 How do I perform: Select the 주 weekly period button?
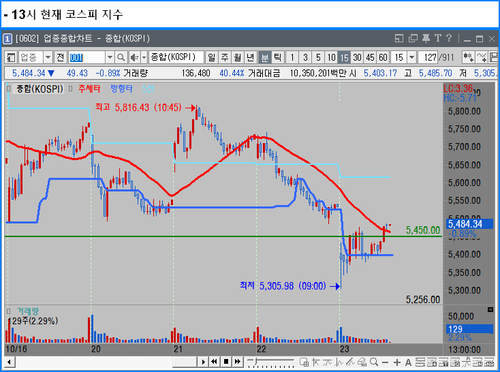[x=225, y=58]
